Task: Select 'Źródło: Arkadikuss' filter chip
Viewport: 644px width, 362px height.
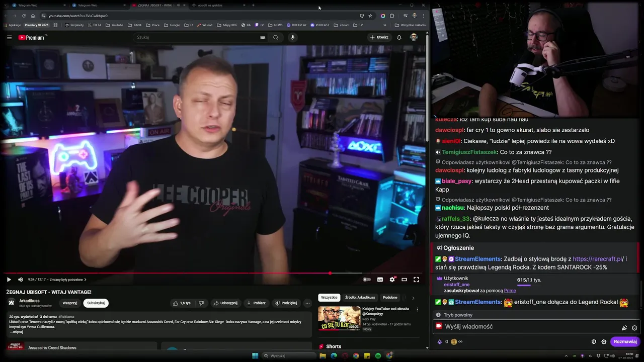Action: (360, 298)
